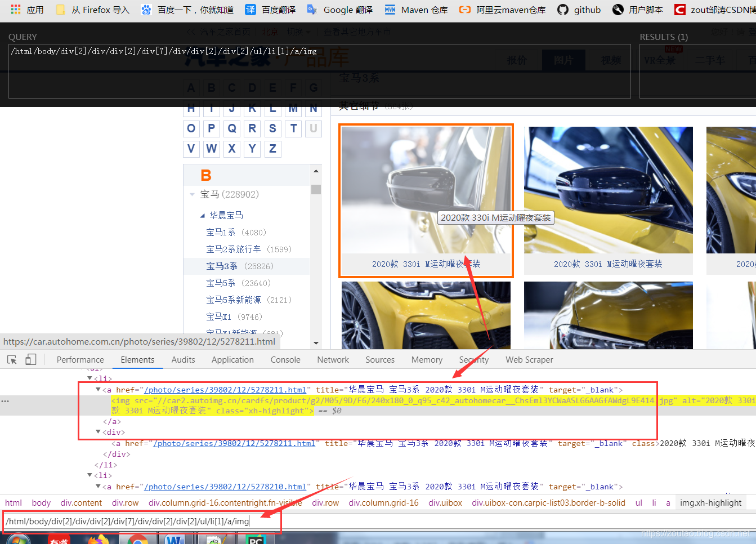Switch to the Memory tab
Screen dimensions: 756x544
point(427,359)
